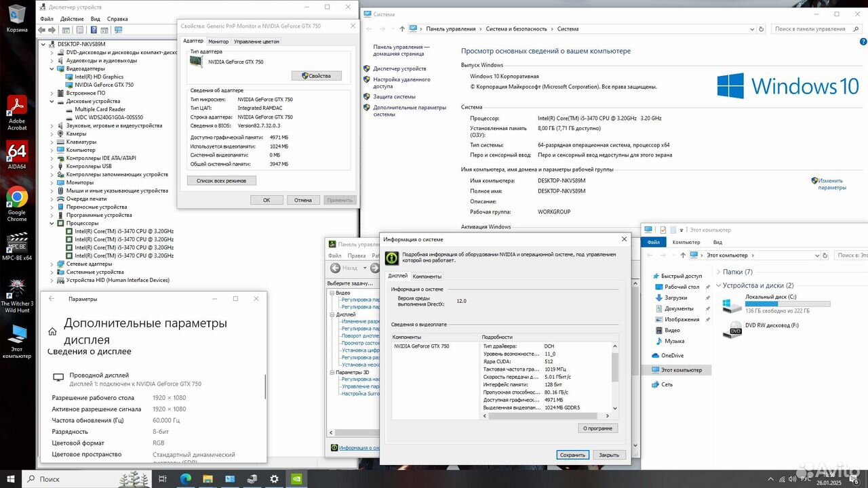Open the AIDA64 desktop shortcut
Screen dimensions: 868x488
(x=17, y=155)
